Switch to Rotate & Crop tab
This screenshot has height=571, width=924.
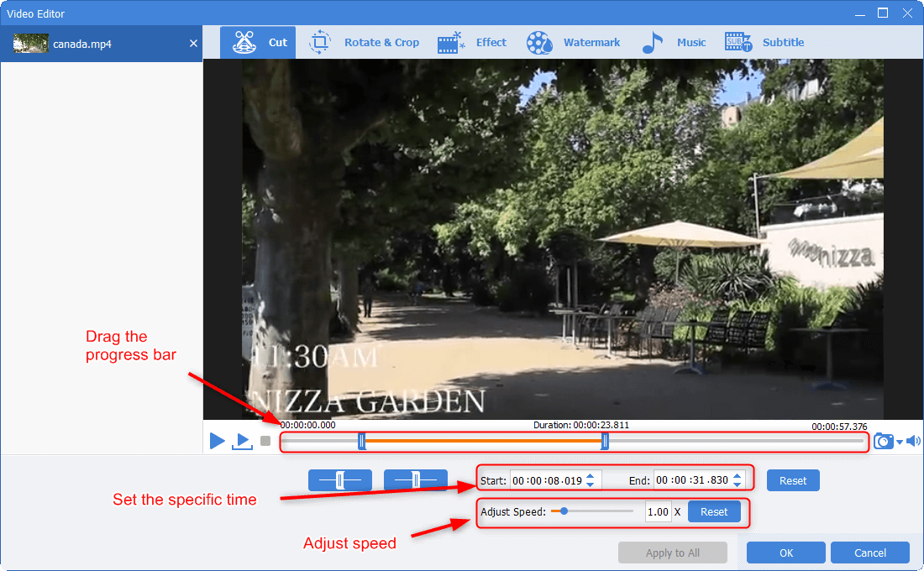pyautogui.click(x=363, y=43)
